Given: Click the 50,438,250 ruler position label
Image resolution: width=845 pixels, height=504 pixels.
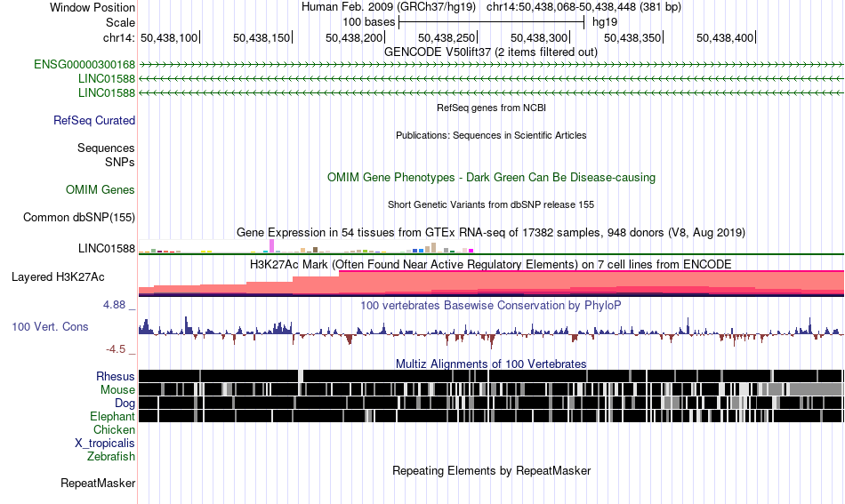Looking at the screenshot, I should 447,37.
